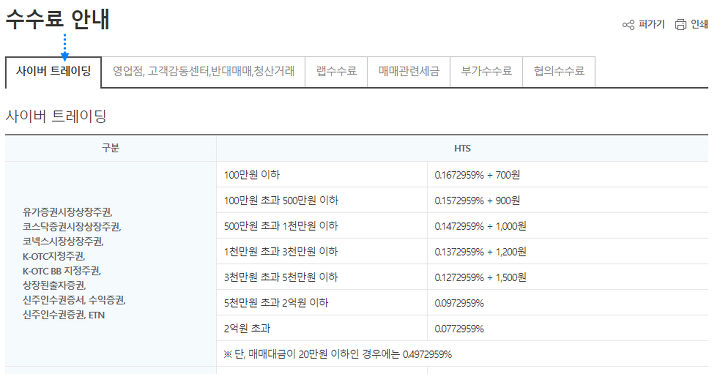Click the 매매대금이 20만원 이하 note line
720x374 pixels.
[x=338, y=354]
